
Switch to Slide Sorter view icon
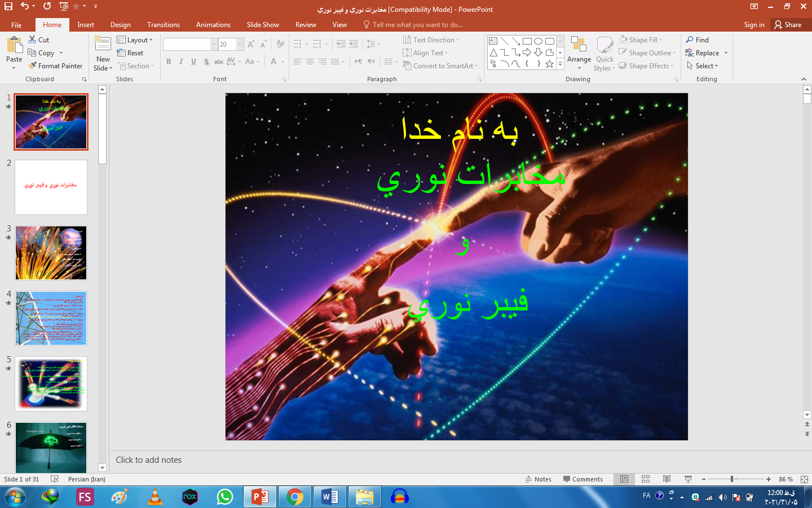[x=646, y=479]
